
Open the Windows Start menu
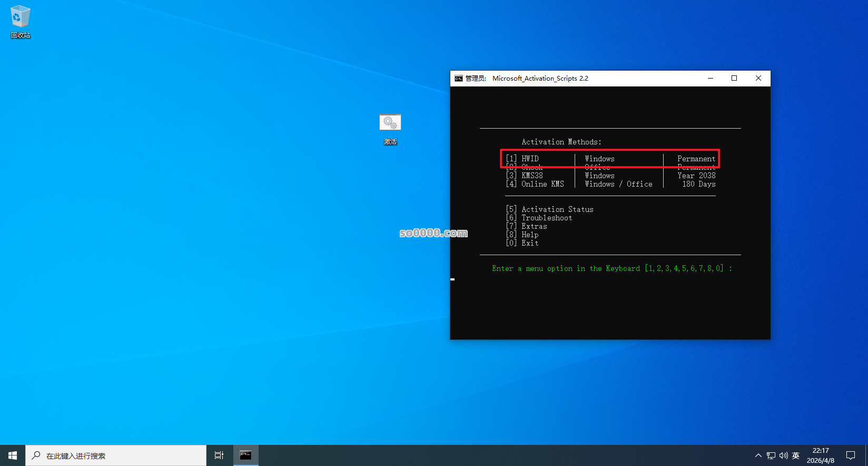tap(13, 455)
